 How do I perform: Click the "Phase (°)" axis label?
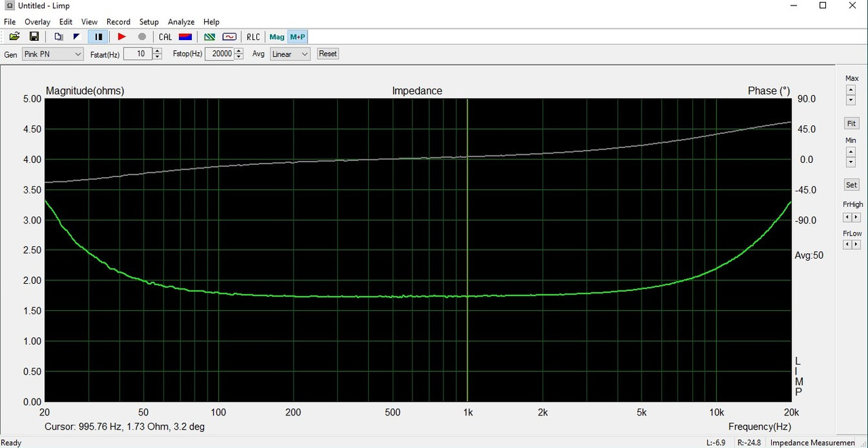coord(769,91)
